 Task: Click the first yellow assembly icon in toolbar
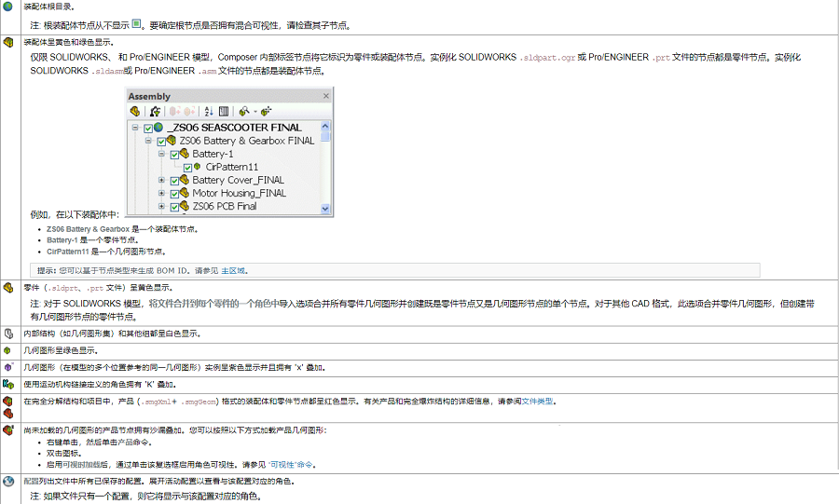point(134,111)
